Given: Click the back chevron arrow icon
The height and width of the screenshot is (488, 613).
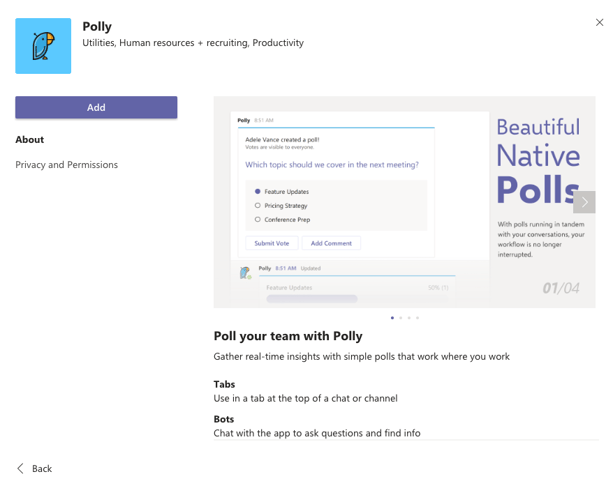Looking at the screenshot, I should [21, 468].
